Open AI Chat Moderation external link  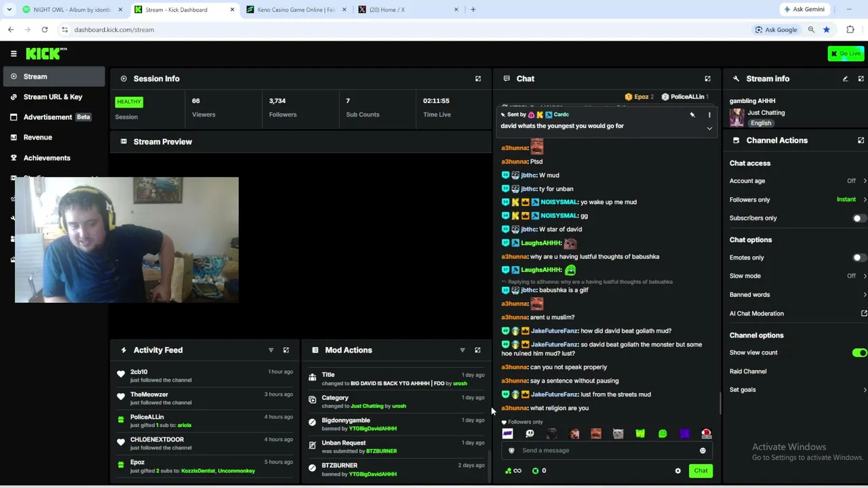[864, 314]
